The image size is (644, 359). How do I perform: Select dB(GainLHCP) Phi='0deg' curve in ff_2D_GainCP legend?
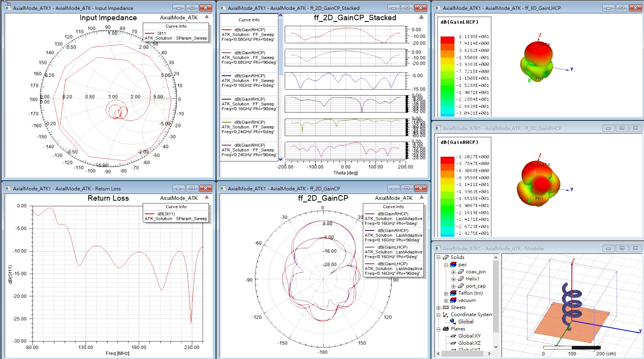click(x=393, y=252)
